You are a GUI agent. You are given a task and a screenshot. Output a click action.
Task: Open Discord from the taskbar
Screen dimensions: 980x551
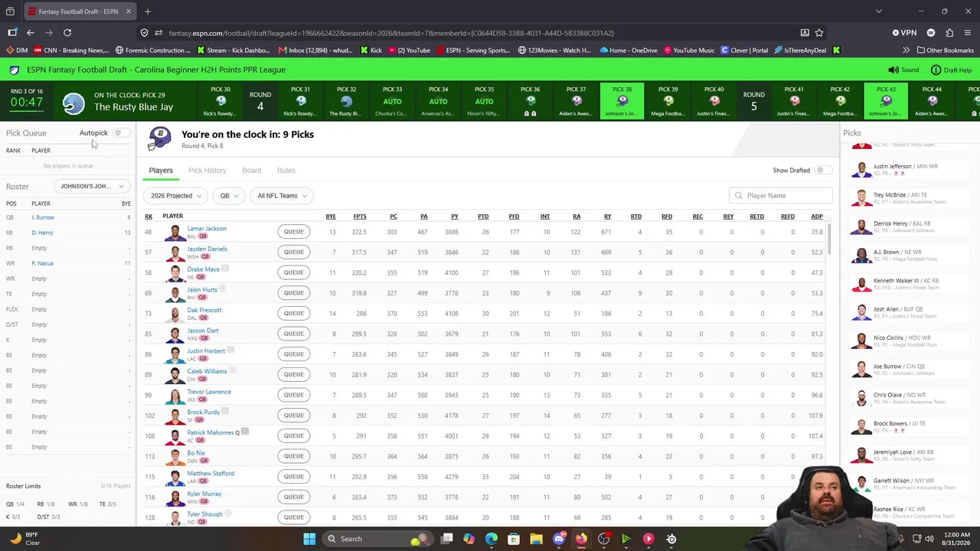(x=559, y=539)
